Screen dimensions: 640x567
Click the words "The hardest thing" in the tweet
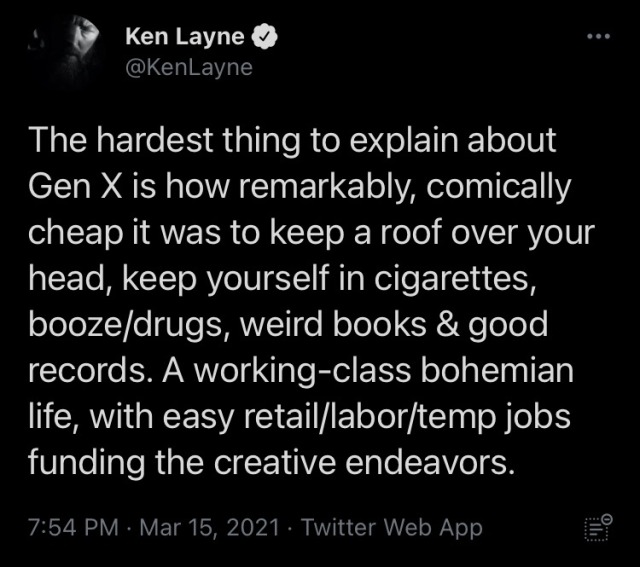pos(150,139)
